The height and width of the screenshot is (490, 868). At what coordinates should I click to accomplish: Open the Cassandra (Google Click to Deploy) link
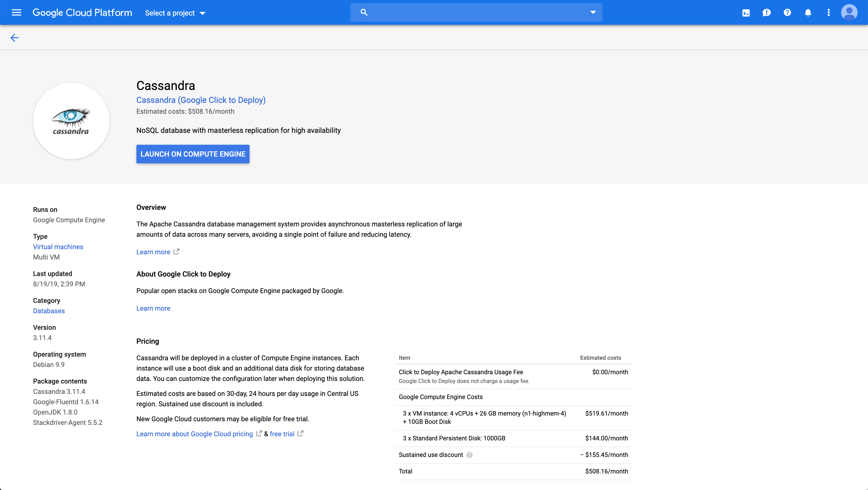point(201,100)
